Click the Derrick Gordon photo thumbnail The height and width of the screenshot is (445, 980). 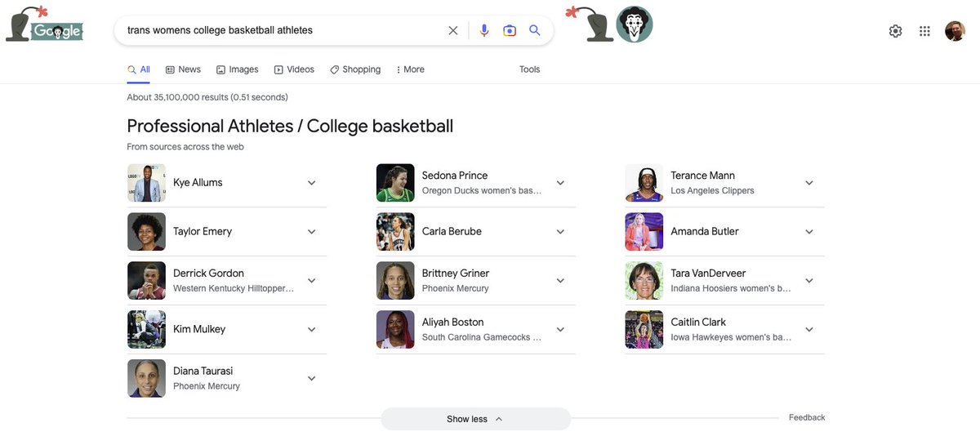point(146,281)
